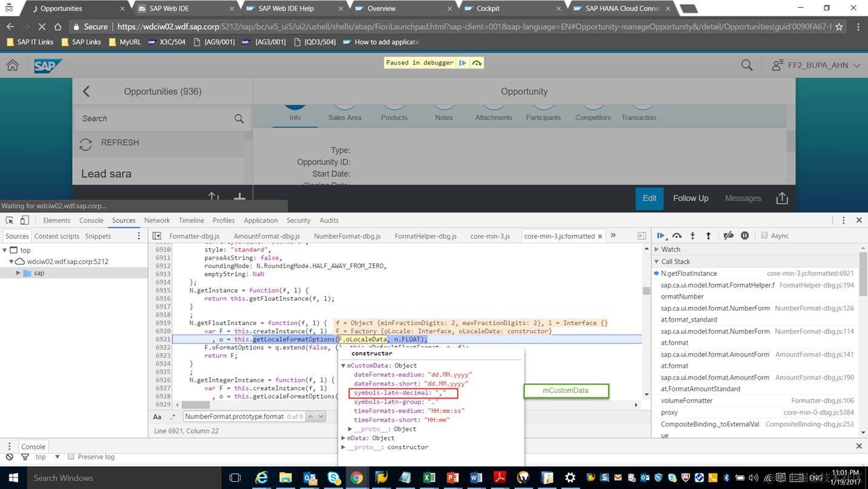Enable the Preserve log checkbox
This screenshot has width=868, height=489.
pos(71,457)
